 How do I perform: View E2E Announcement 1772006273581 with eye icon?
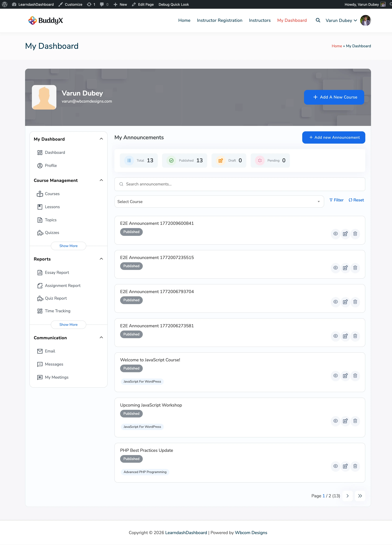335,336
